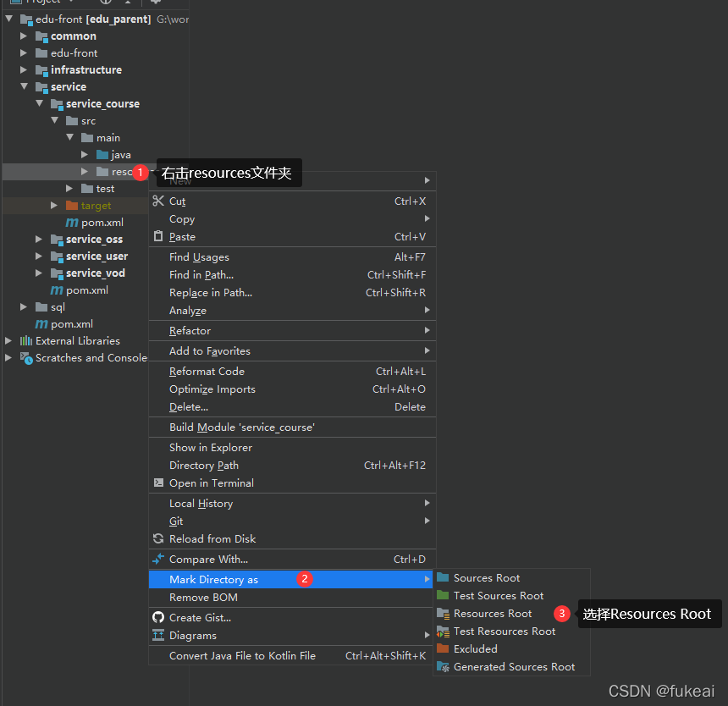
Task: Expand the common module folder
Action: tap(25, 36)
